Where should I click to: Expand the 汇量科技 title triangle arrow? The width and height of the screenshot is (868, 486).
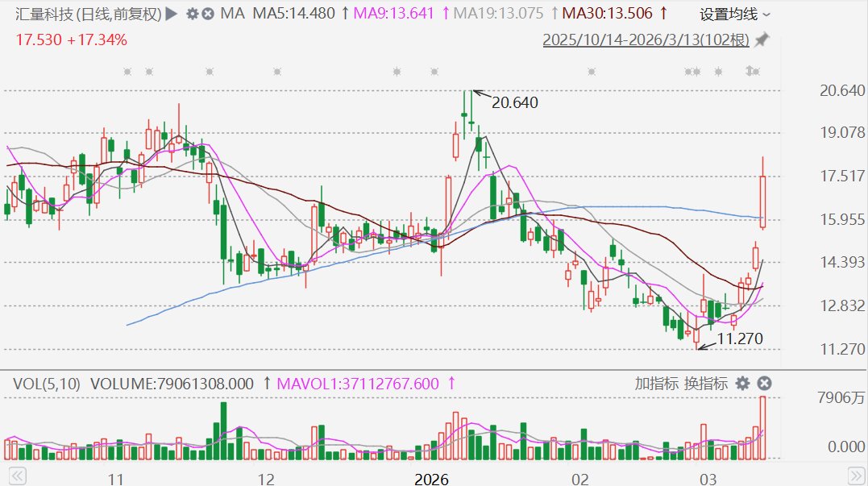tap(171, 14)
